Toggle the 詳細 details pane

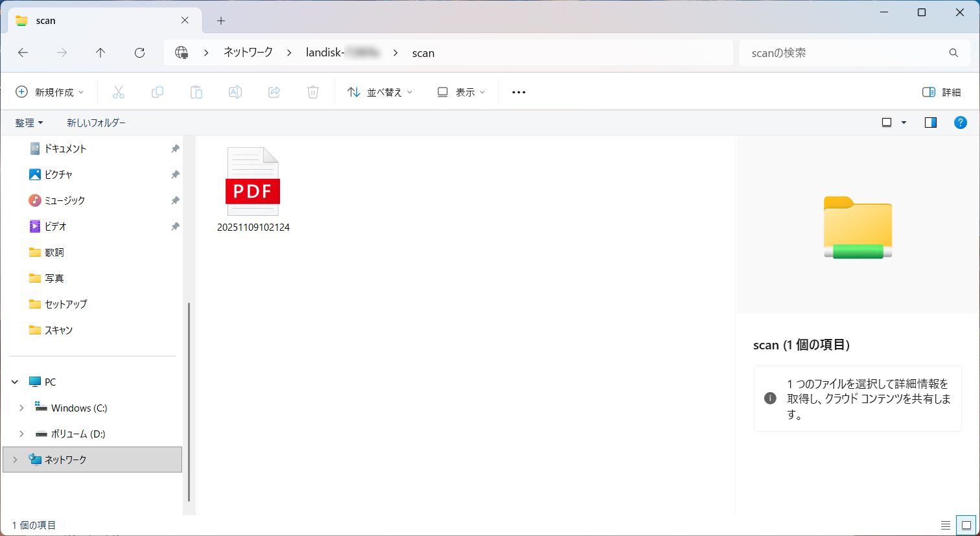tap(942, 91)
